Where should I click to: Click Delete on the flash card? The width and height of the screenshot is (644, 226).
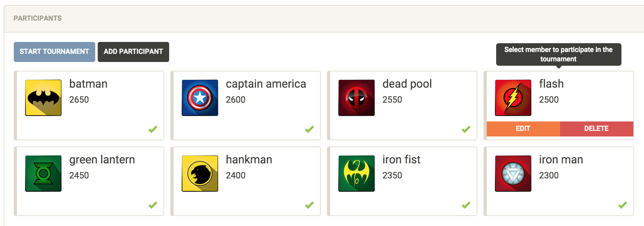(596, 129)
